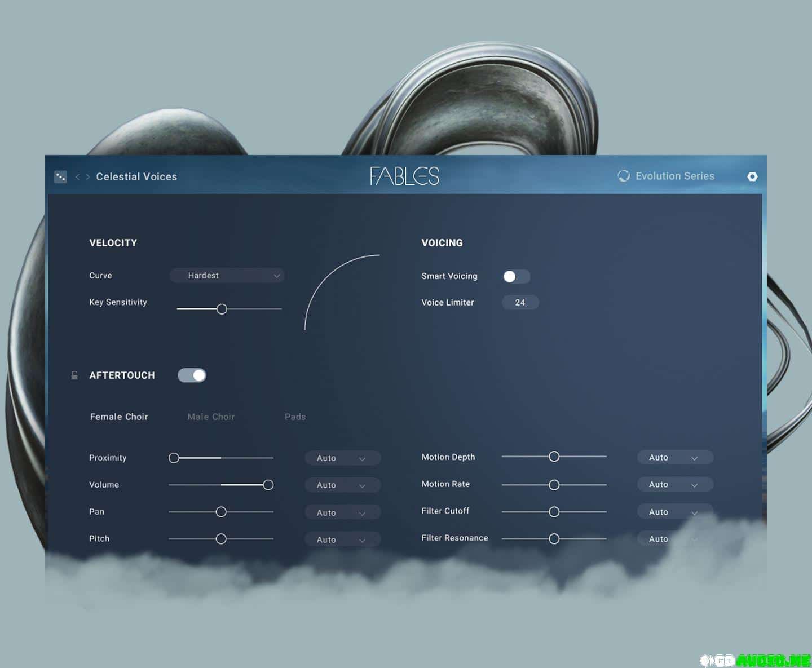Open the Volume Auto dropdown

[x=343, y=485]
